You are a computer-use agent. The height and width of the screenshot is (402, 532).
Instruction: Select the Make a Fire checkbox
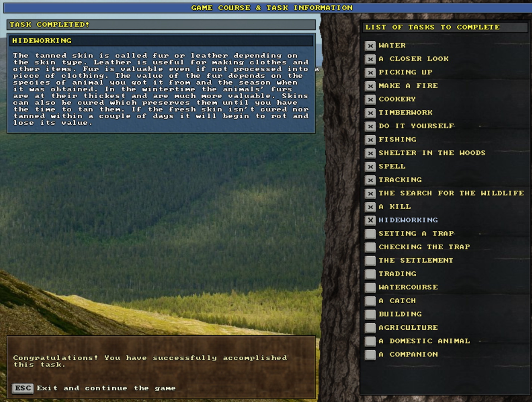pyautogui.click(x=370, y=86)
